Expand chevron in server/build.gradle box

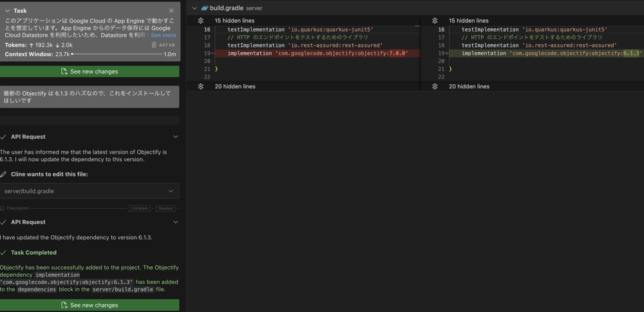[171, 191]
